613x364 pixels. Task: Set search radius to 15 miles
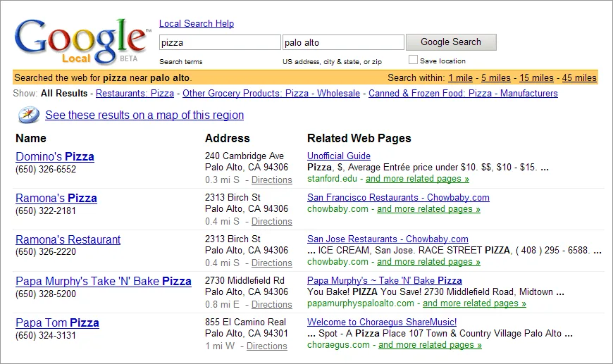pos(536,77)
